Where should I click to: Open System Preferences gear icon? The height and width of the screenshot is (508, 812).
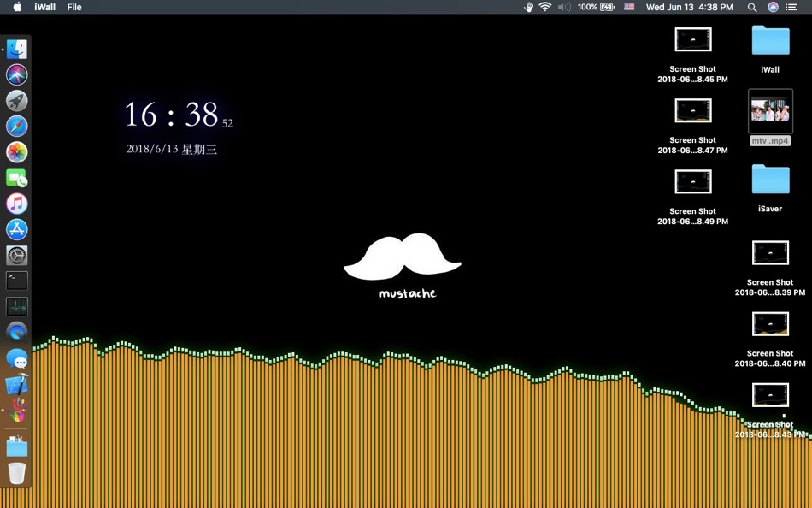coord(17,255)
